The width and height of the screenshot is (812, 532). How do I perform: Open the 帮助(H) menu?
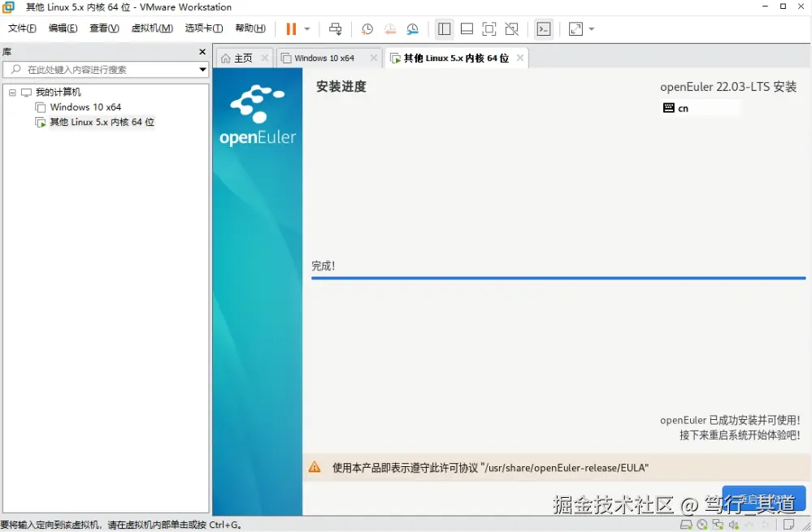click(250, 28)
